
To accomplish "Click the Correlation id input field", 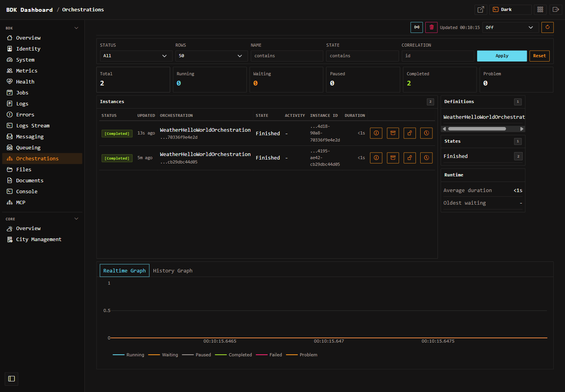I will (438, 56).
